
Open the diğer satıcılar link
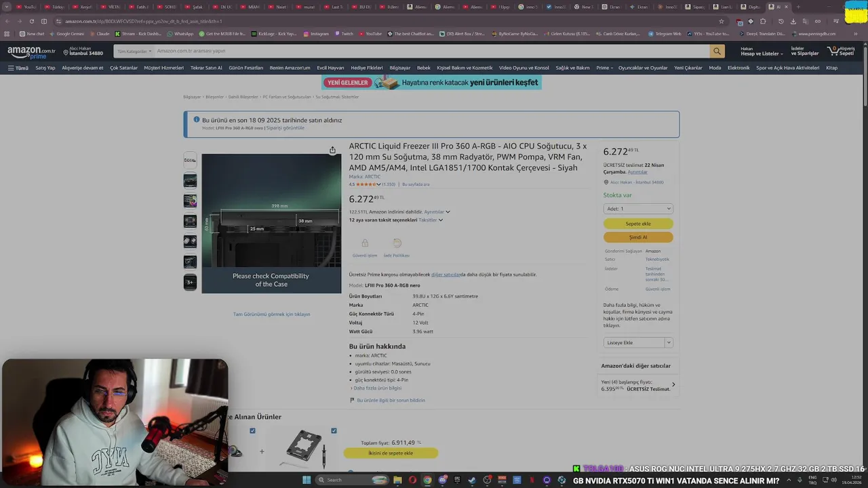(x=446, y=274)
